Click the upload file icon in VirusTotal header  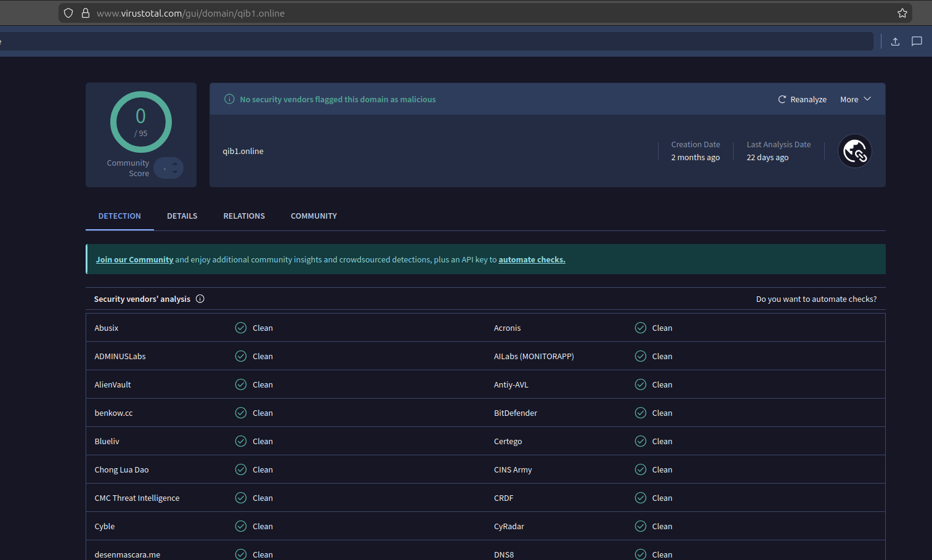(895, 41)
